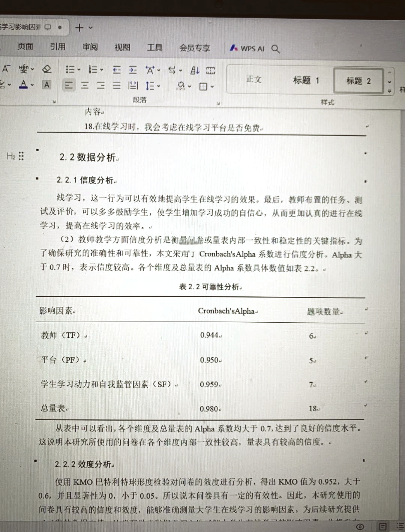
Task: Click the H2 heading marker beside 数据分析
Action: pos(12,155)
